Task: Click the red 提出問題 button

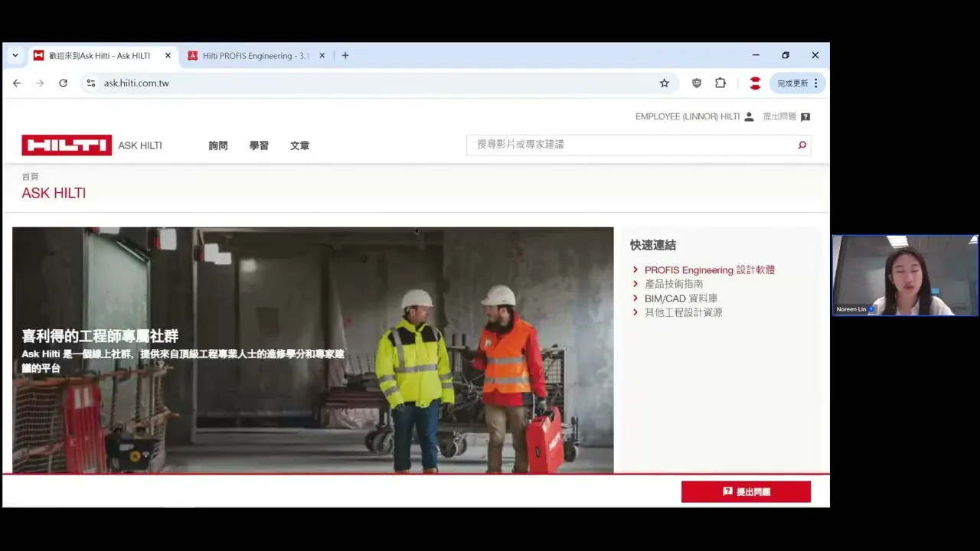Action: click(746, 492)
